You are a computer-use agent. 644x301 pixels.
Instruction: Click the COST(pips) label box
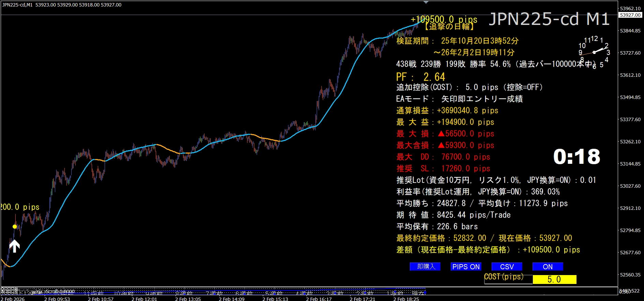coord(508,279)
